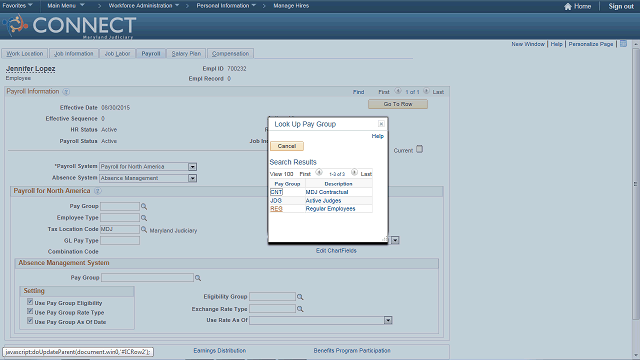Click the Payroll Information help icon
640x360 pixels.
tap(66, 92)
